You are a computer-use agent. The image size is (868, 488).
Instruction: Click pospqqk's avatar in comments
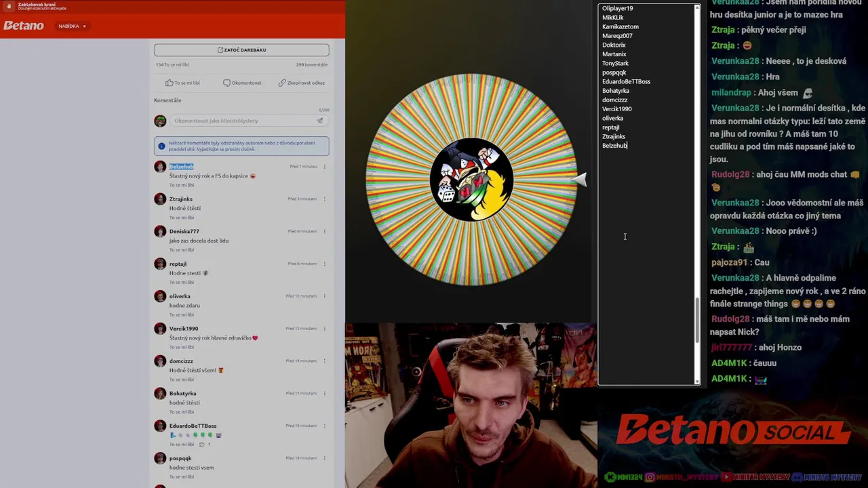tap(160, 458)
